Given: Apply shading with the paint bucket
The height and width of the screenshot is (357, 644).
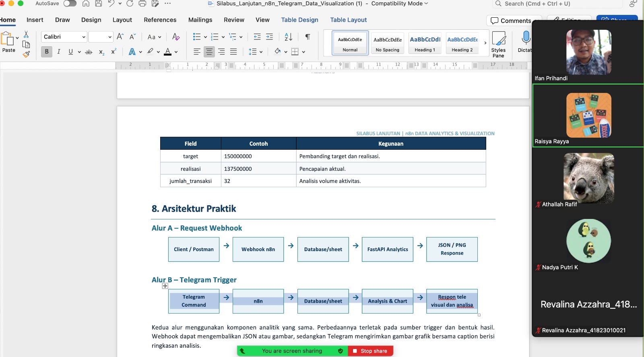Looking at the screenshot, I should click(277, 52).
